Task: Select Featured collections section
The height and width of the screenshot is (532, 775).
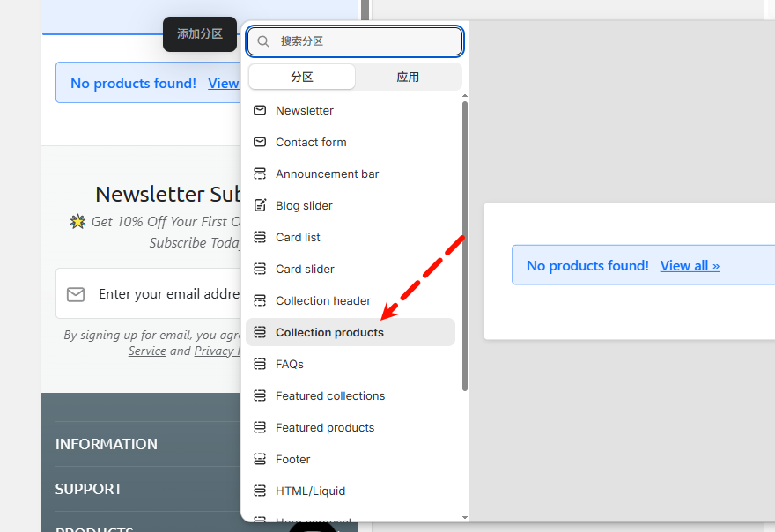Action: point(330,395)
